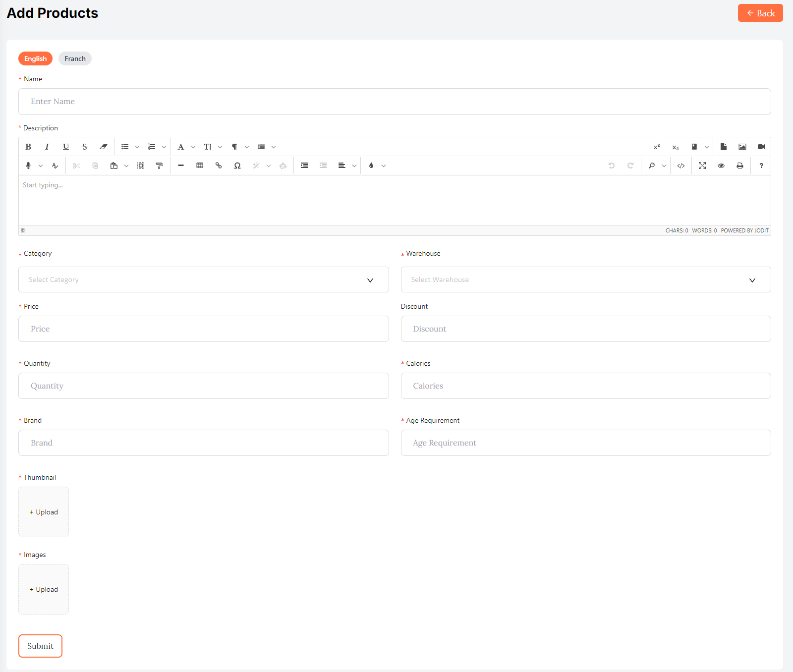Open the Select Category dropdown
This screenshot has height=672, width=793.
[x=203, y=280]
